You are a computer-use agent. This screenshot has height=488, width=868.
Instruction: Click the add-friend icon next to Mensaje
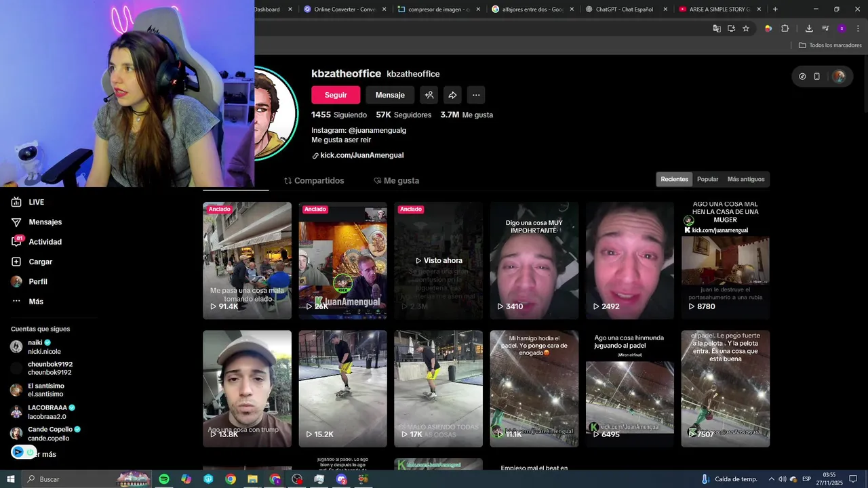(429, 95)
